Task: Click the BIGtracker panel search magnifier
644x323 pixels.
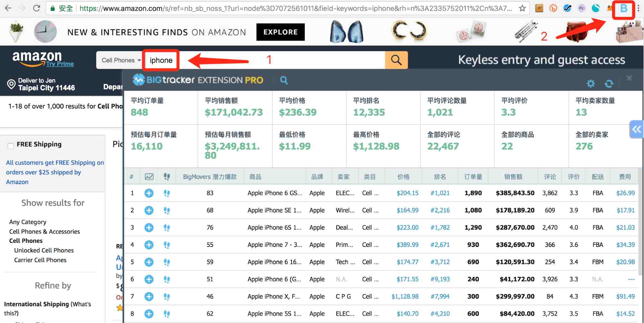Action: point(284,80)
